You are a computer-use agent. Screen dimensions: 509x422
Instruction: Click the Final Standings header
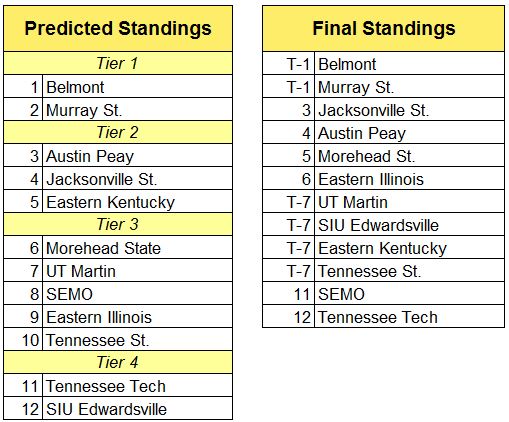(x=383, y=28)
